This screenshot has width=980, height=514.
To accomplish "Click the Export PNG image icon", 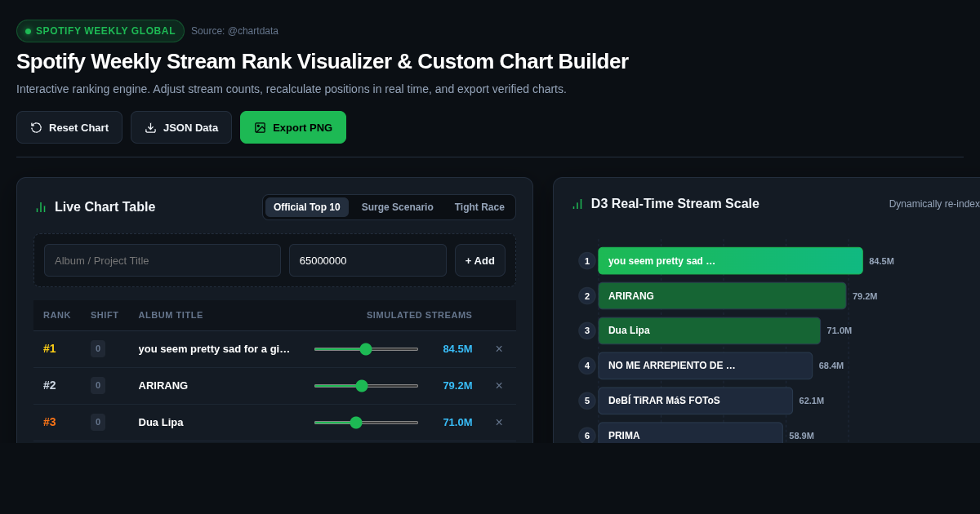I will [x=260, y=127].
